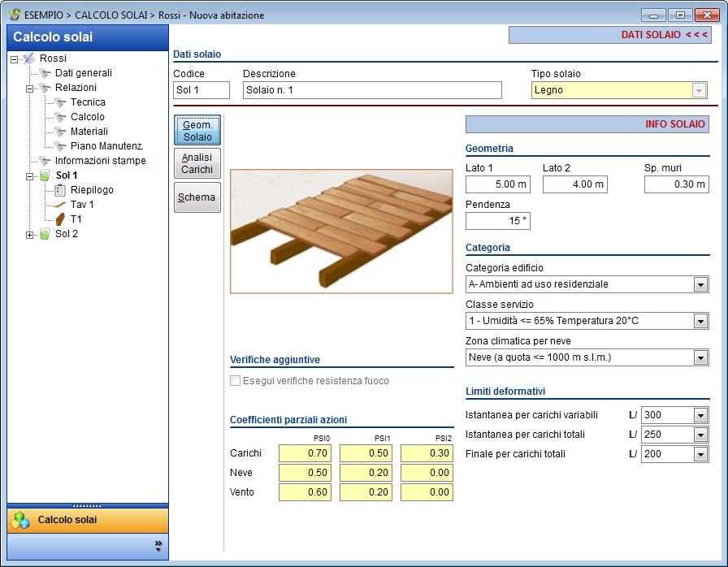Enable Esegui verifiche resistenza fuoco checkbox

(x=236, y=381)
